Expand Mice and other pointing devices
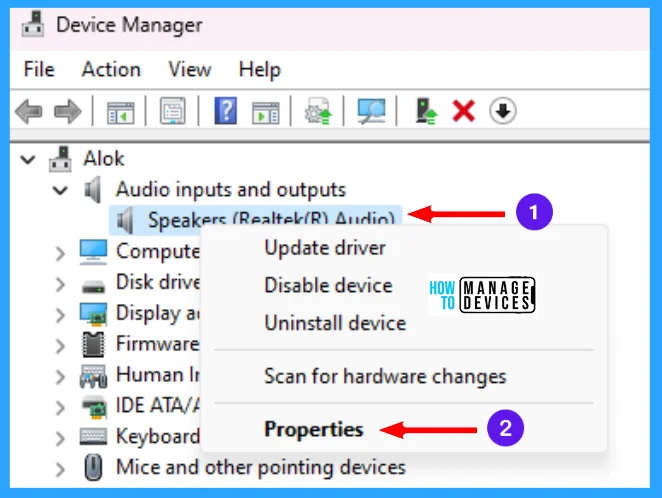 tap(60, 469)
